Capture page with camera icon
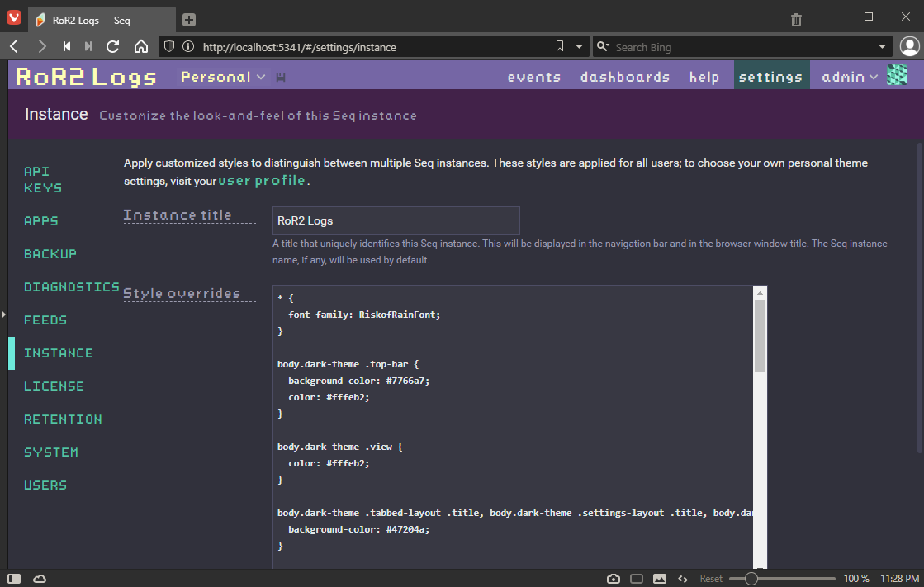 614,579
